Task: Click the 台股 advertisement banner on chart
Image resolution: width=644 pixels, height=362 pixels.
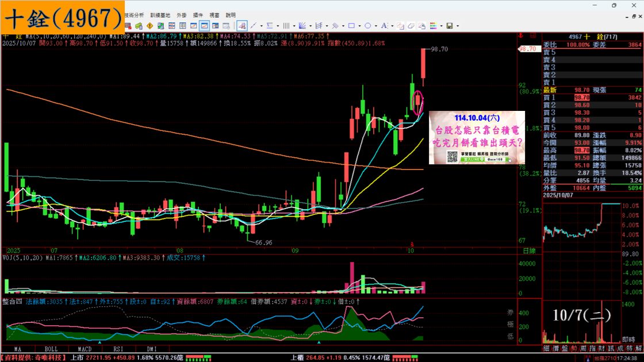Action: pos(477,137)
